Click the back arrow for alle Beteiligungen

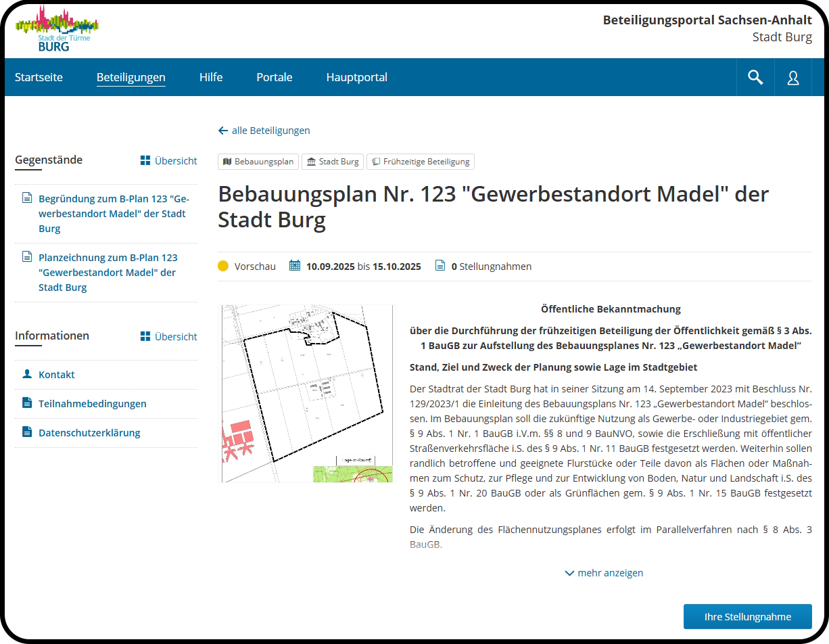(x=223, y=131)
